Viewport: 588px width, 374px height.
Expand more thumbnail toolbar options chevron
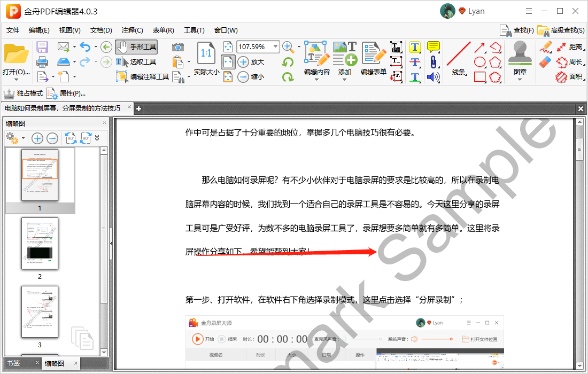coord(97,138)
